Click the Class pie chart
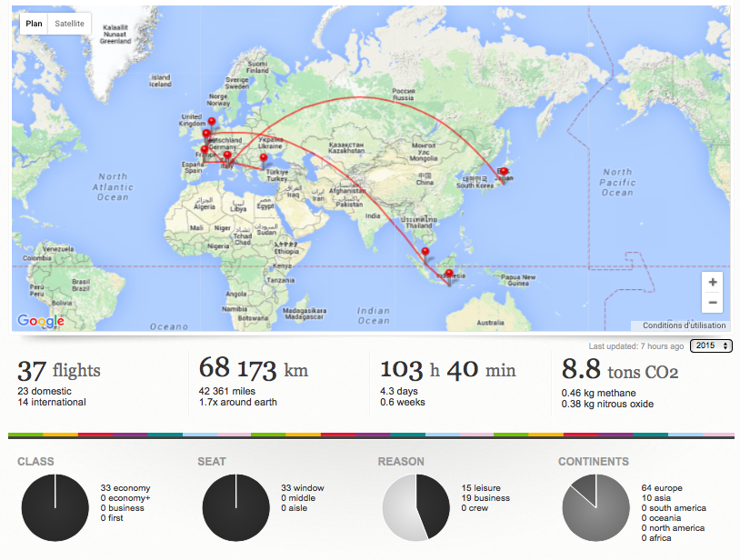 tap(55, 507)
